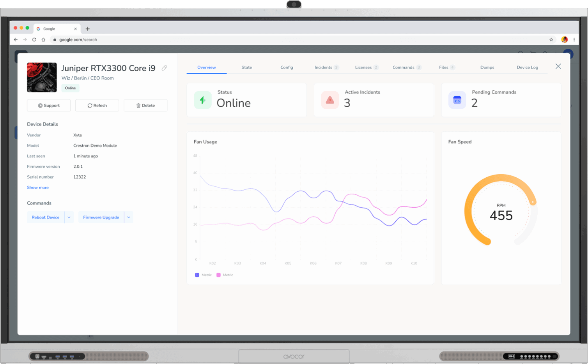Click the device thumbnail image
The height and width of the screenshot is (364, 588).
[x=42, y=78]
